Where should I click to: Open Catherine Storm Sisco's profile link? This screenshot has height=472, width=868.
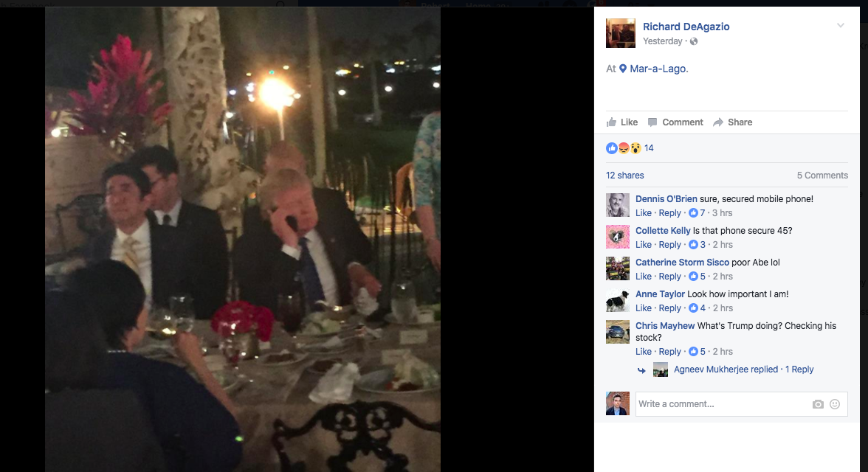pyautogui.click(x=682, y=263)
